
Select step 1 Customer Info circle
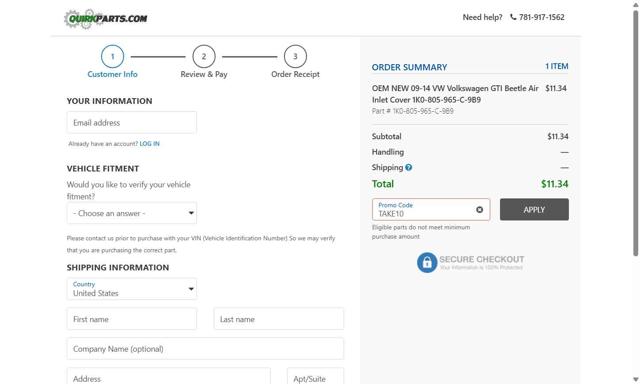click(112, 56)
